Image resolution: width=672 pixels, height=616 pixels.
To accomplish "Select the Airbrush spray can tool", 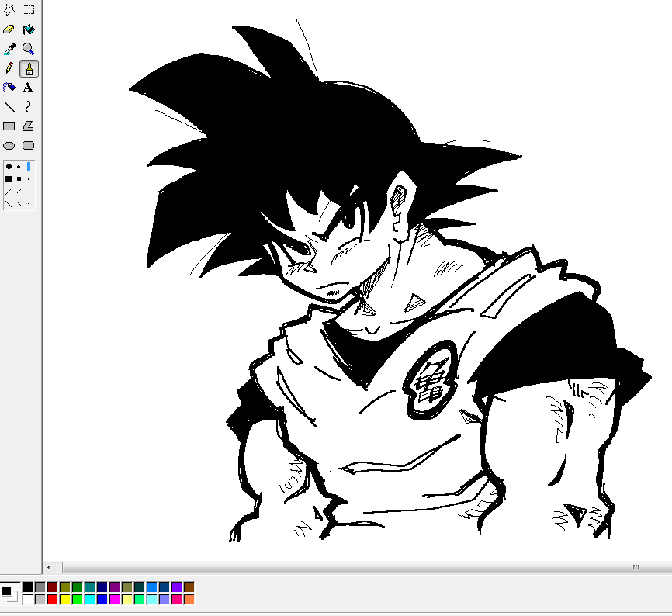I will (9, 88).
